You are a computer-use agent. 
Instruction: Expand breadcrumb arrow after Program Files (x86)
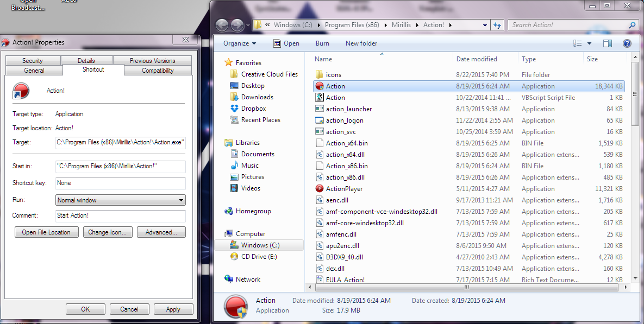(x=386, y=25)
